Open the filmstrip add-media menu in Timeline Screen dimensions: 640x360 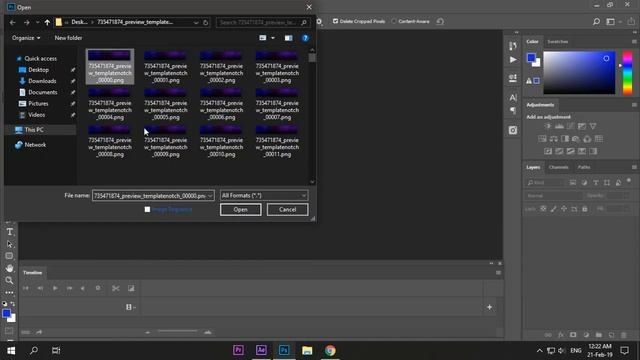point(131,307)
